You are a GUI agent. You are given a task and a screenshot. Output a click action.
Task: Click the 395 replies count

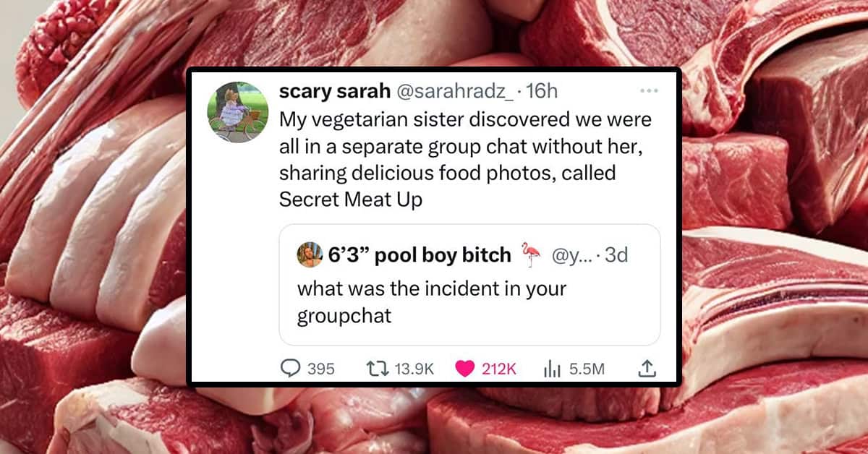point(321,369)
